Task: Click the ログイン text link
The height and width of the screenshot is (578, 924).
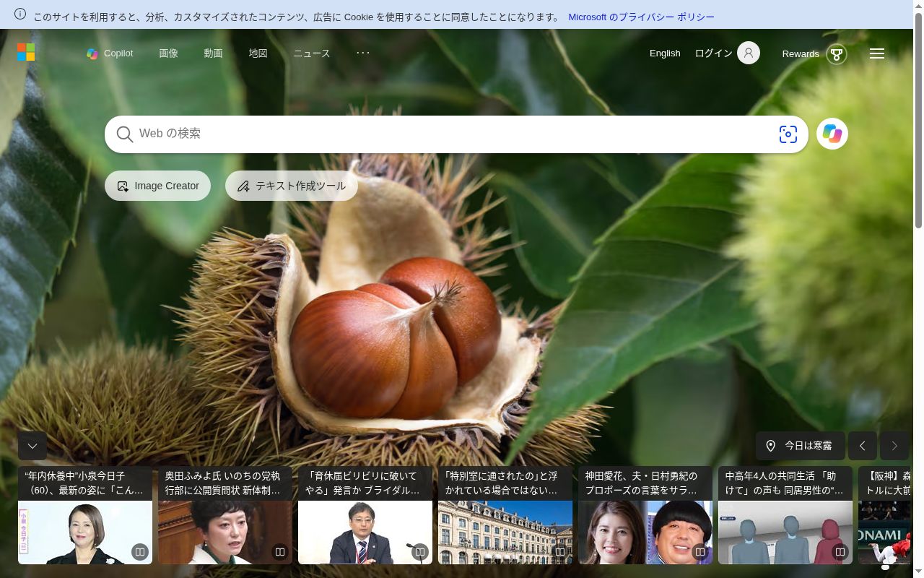Action: (x=713, y=53)
